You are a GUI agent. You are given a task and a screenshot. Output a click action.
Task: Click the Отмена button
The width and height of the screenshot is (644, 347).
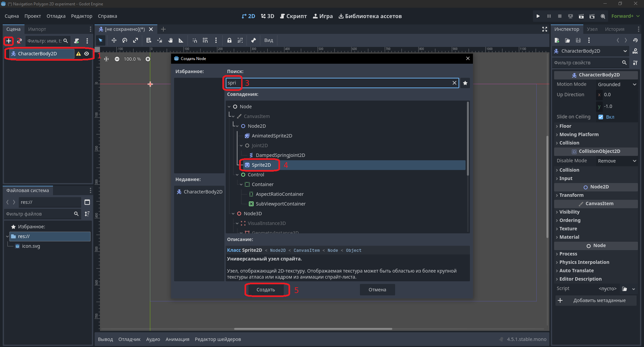coord(377,290)
